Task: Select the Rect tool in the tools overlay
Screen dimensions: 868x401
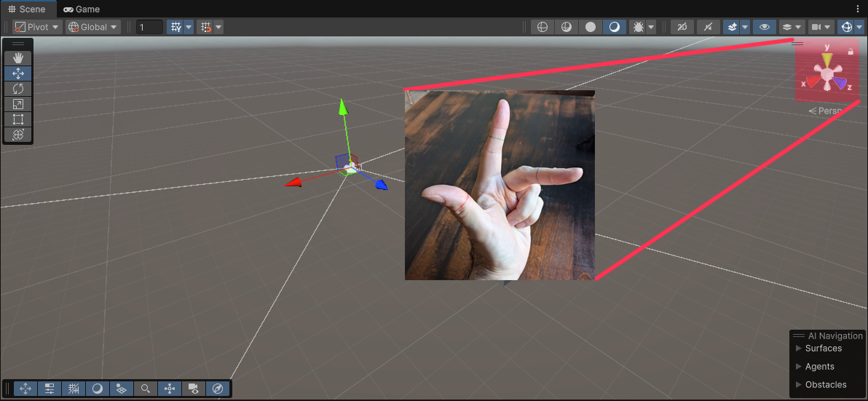Action: coord(18,119)
